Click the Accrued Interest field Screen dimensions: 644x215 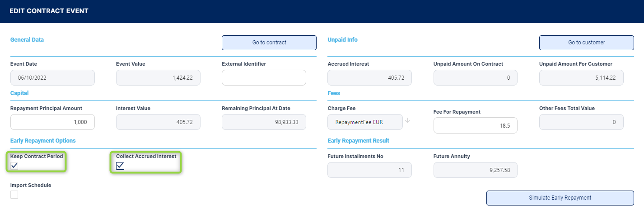[369, 78]
